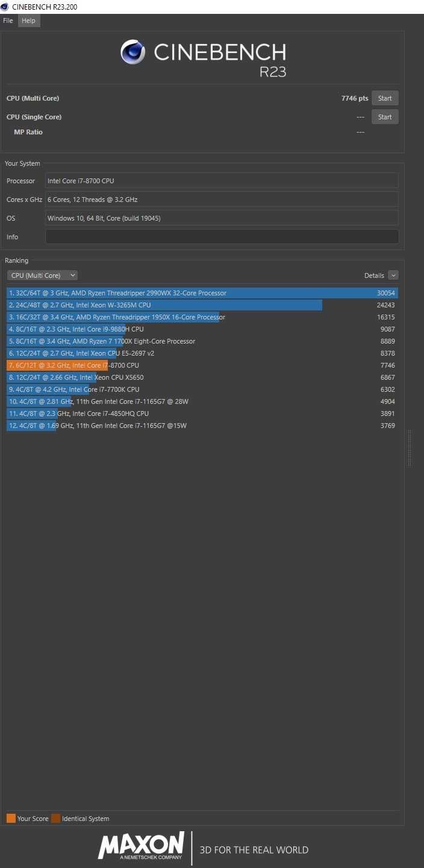This screenshot has height=868, width=424.
Task: Click the Cinebench R23 sphere logo
Action: [132, 52]
